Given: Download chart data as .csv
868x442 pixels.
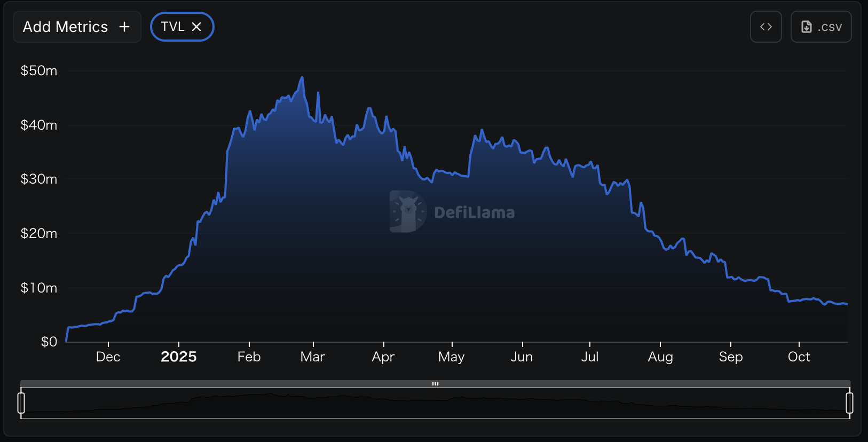Looking at the screenshot, I should (x=821, y=27).
